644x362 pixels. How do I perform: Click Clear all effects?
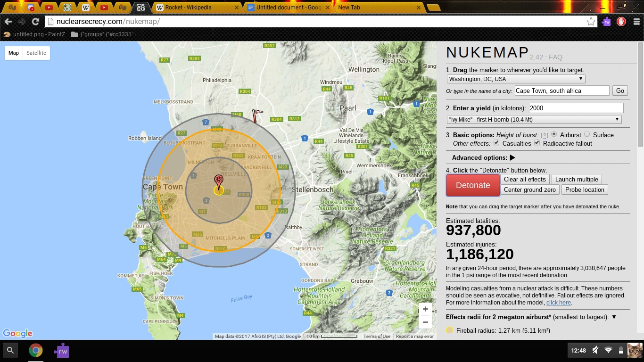point(525,179)
